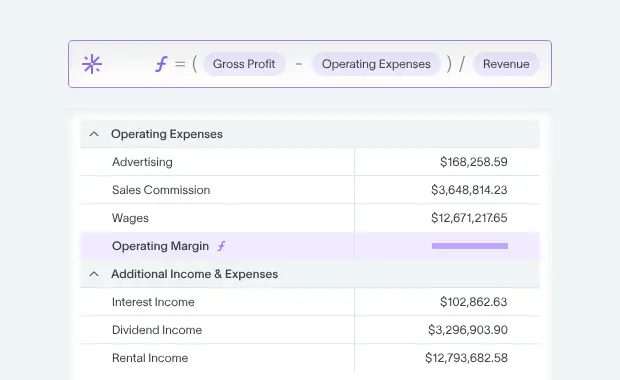620x380 pixels.
Task: Select the Gross Profit formula chip
Action: (244, 64)
